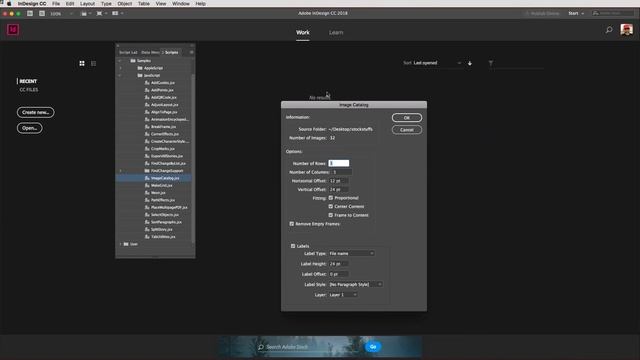Select the JavaScript folder icon
Screen dimensions: 640x360
[x=140, y=76]
